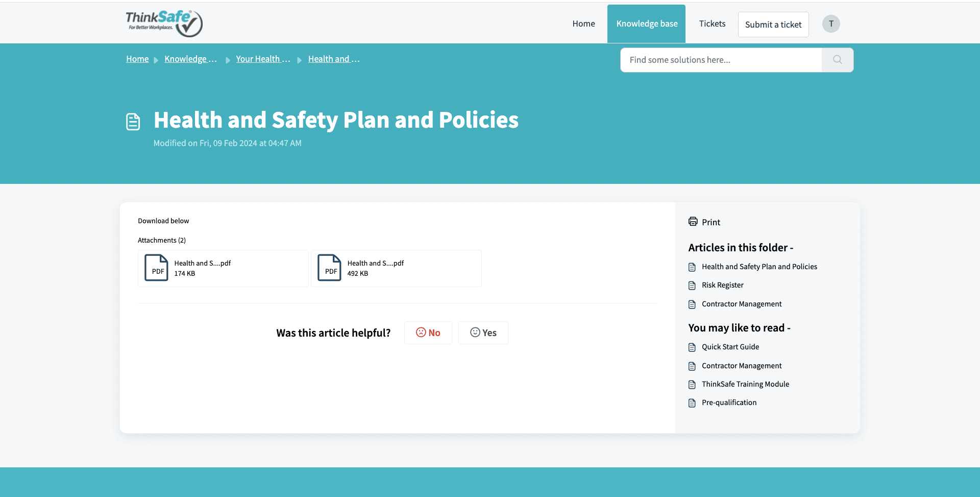Click the document icon next to Risk Register
Screen dimensions: 980x497
point(692,285)
